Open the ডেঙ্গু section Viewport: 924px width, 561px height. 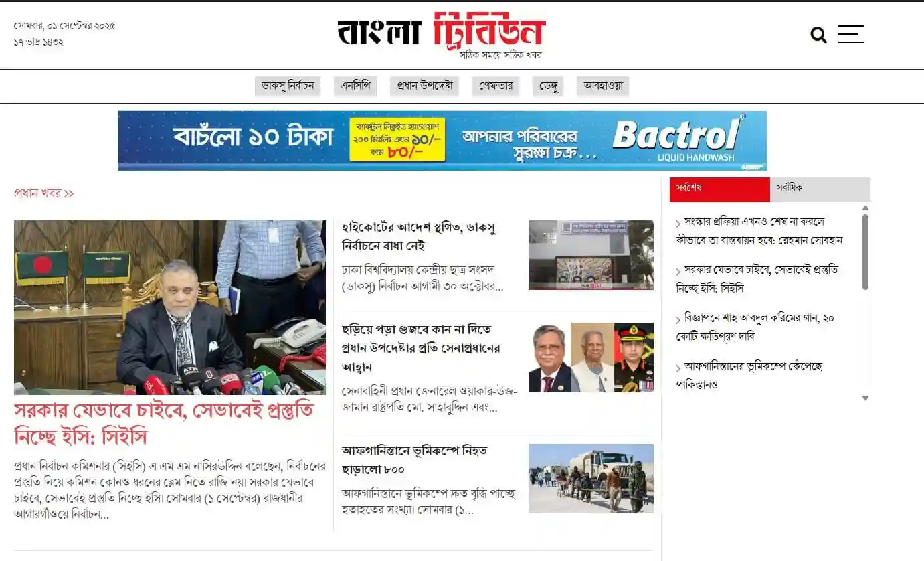coord(549,86)
